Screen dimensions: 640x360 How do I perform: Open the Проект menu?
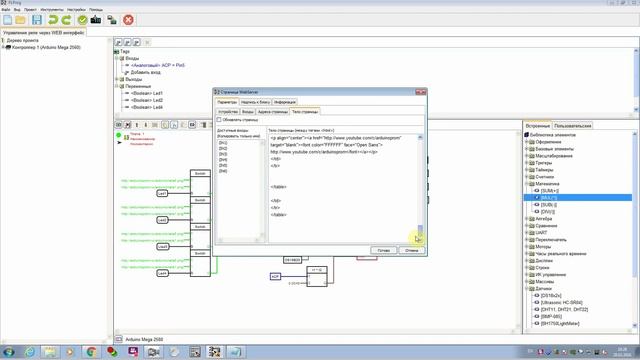point(30,9)
